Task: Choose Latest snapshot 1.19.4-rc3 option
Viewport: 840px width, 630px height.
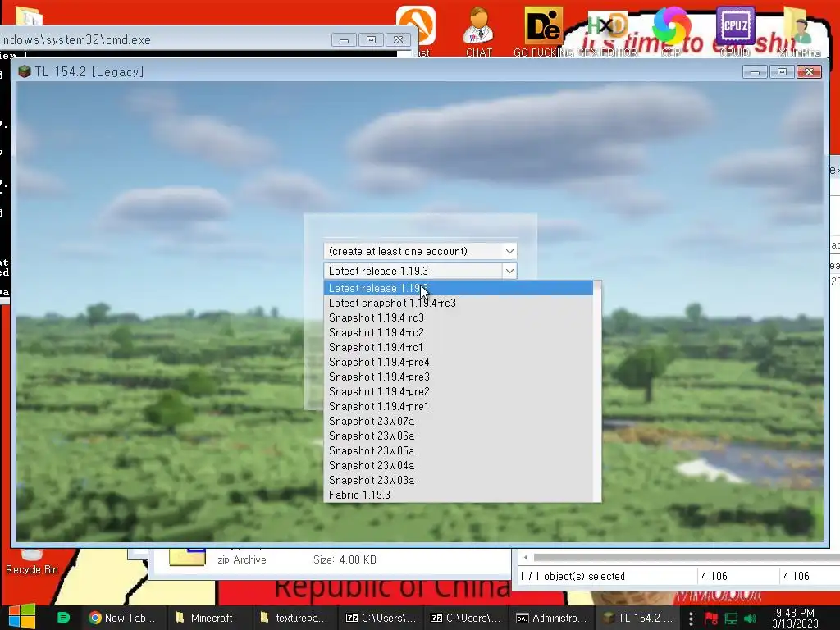Action: [x=458, y=303]
